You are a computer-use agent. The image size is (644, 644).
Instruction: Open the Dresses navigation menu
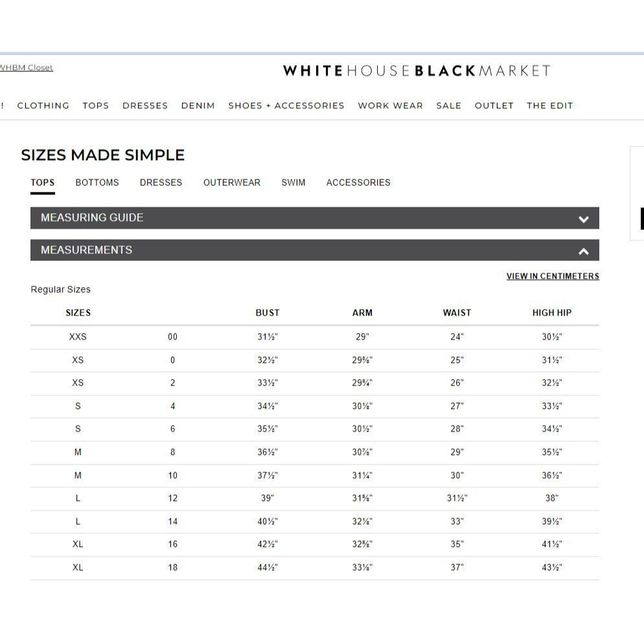tap(145, 106)
